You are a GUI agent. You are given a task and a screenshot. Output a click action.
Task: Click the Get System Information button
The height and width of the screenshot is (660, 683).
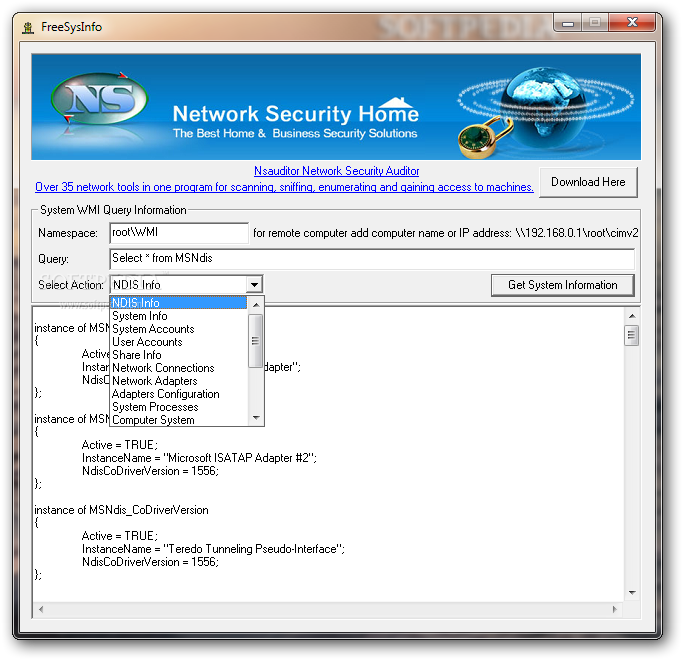tap(562, 285)
